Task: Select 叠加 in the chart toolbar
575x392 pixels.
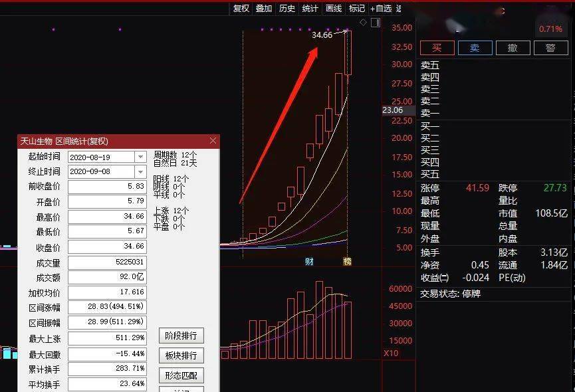Action: tap(264, 8)
